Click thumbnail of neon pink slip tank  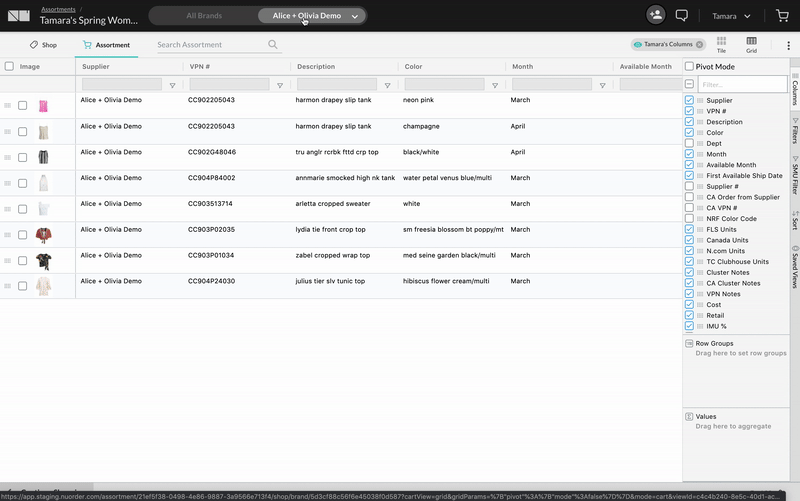point(43,106)
